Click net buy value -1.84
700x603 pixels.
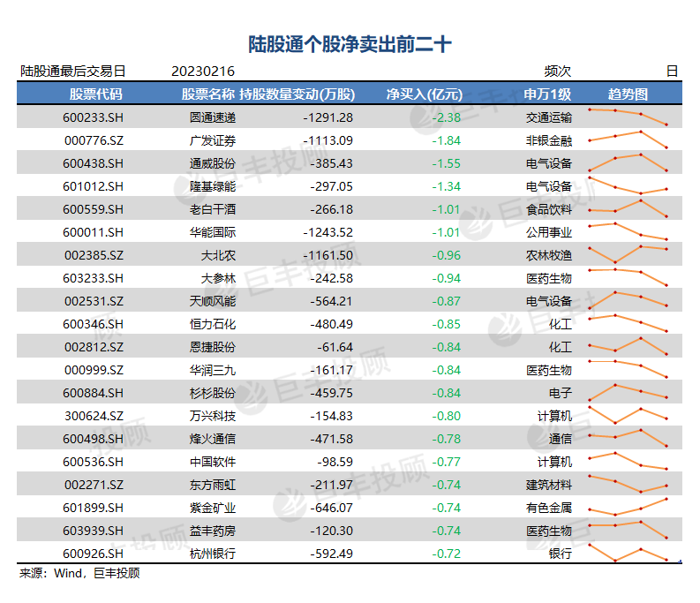pyautogui.click(x=447, y=140)
